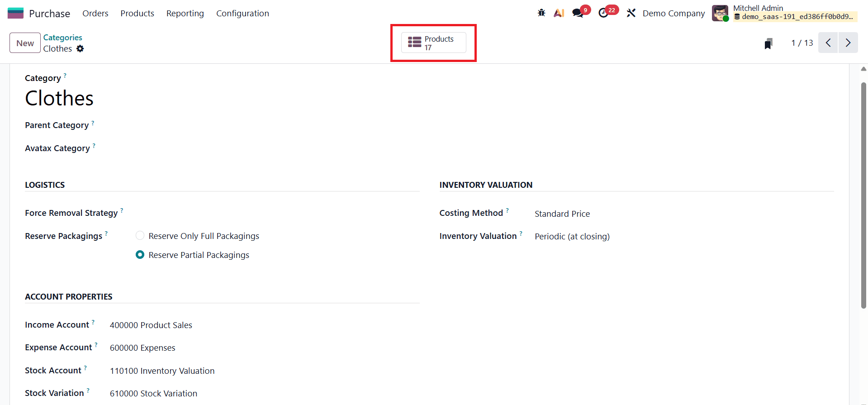Click the New button
The height and width of the screenshot is (405, 868).
[x=25, y=43]
